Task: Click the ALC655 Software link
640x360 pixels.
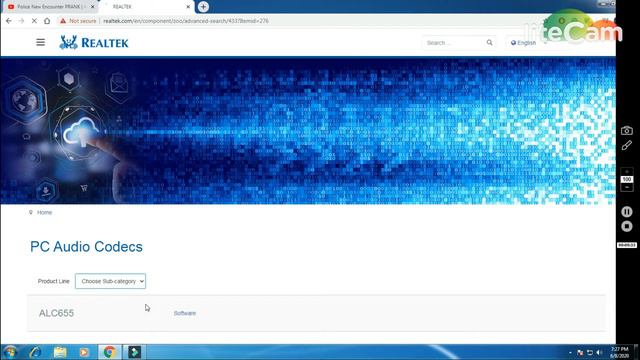Action: click(x=185, y=313)
